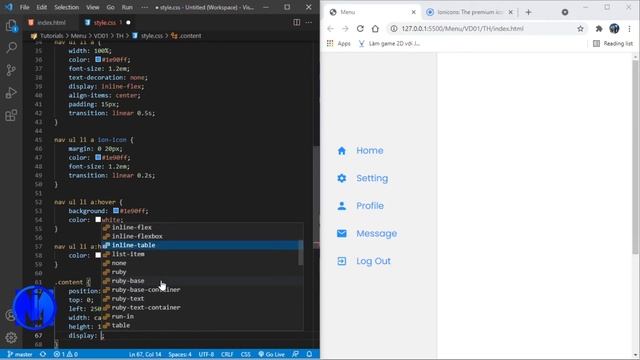
Task: Open the Selection menu
Action: (x=67, y=7)
